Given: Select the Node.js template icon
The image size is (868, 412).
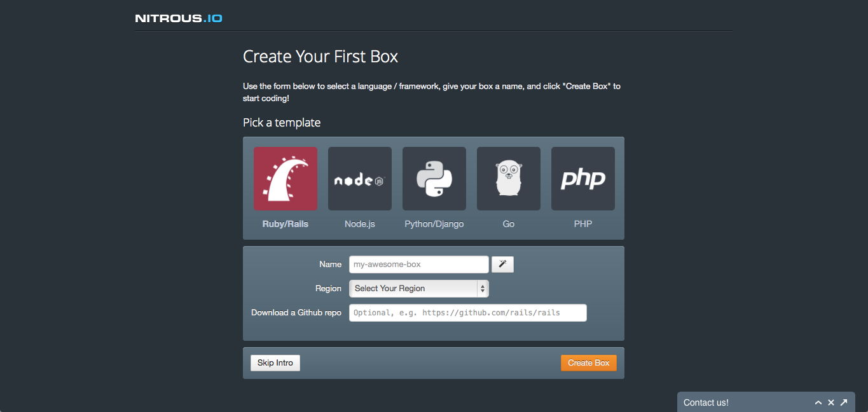Looking at the screenshot, I should pyautogui.click(x=359, y=179).
